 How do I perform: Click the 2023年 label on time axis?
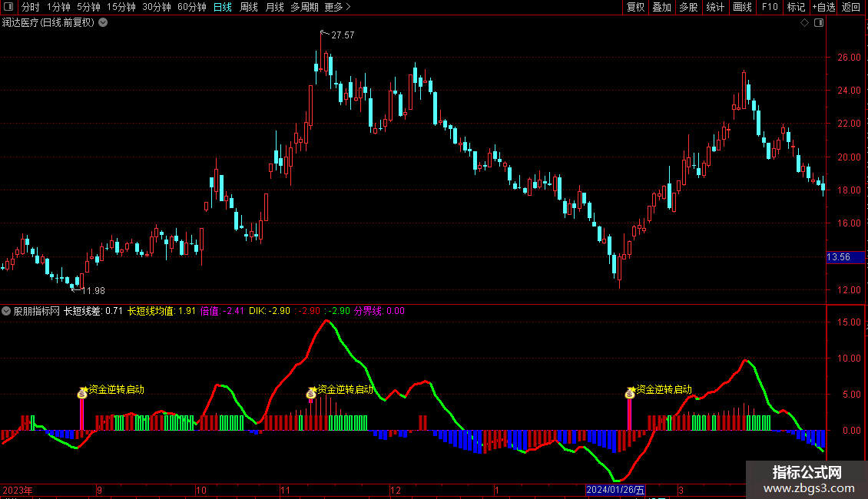(x=18, y=490)
